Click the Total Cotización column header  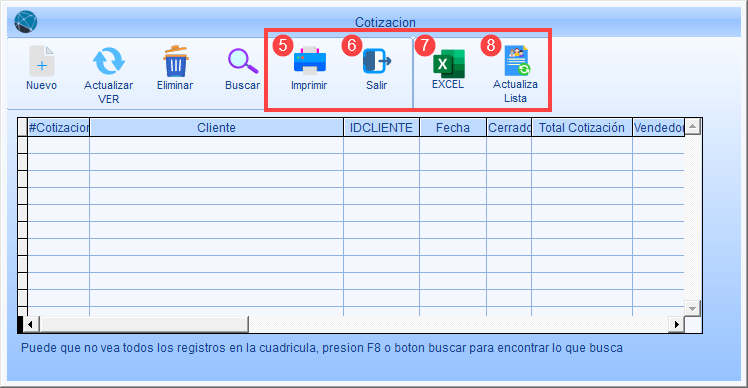(582, 127)
